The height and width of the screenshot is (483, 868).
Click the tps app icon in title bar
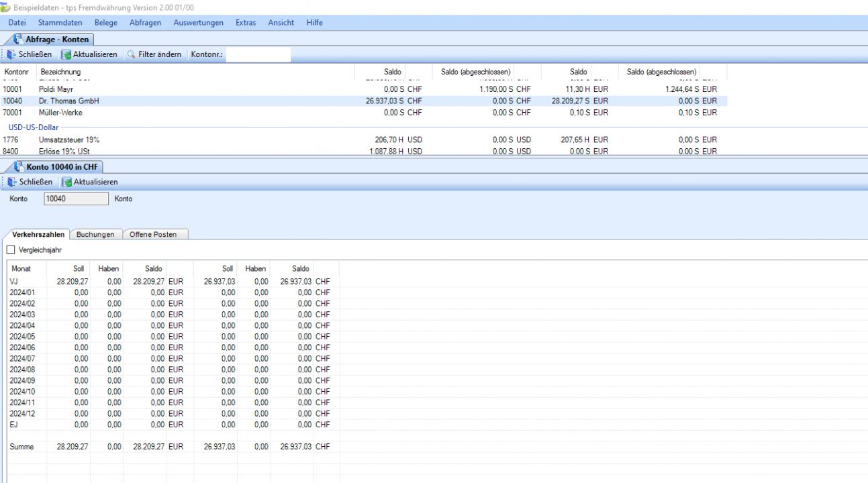coord(5,7)
